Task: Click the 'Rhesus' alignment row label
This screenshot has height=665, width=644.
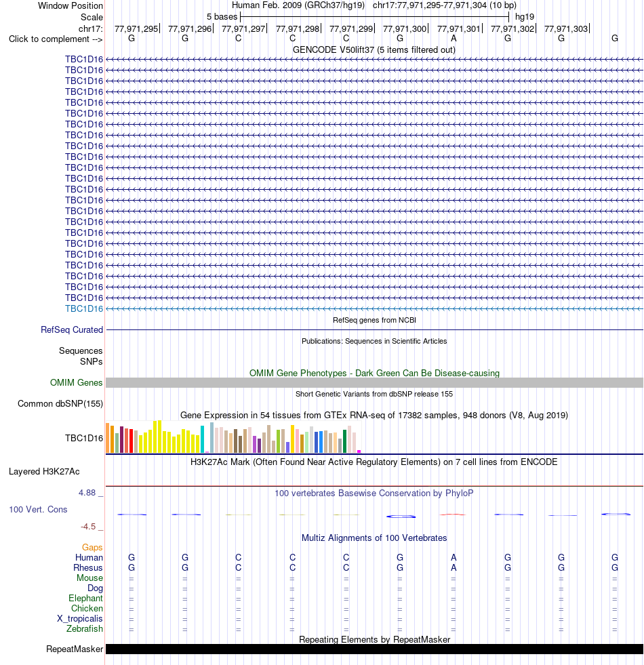Action: click(x=88, y=567)
